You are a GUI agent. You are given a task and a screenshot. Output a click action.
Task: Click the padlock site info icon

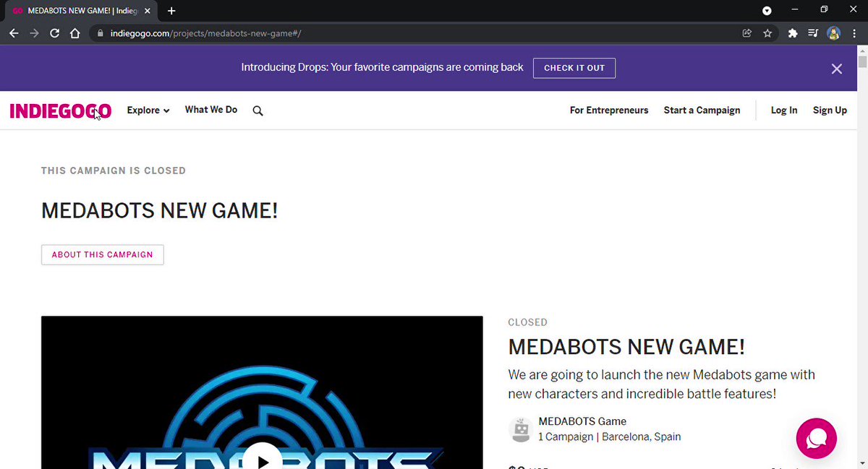click(x=100, y=33)
